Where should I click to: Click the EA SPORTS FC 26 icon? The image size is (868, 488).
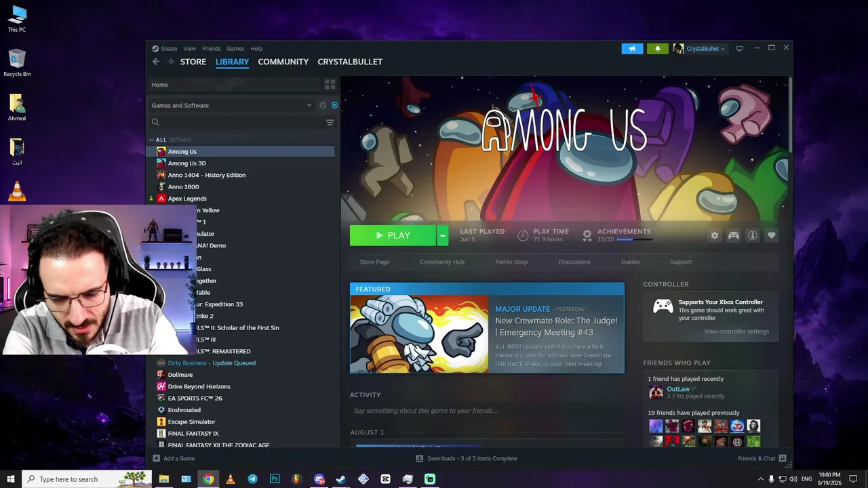[x=161, y=398]
